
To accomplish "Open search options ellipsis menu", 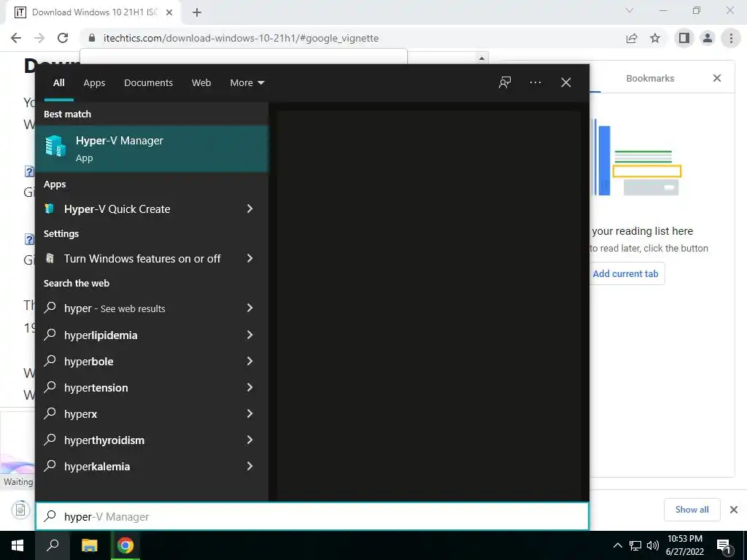I will point(535,82).
